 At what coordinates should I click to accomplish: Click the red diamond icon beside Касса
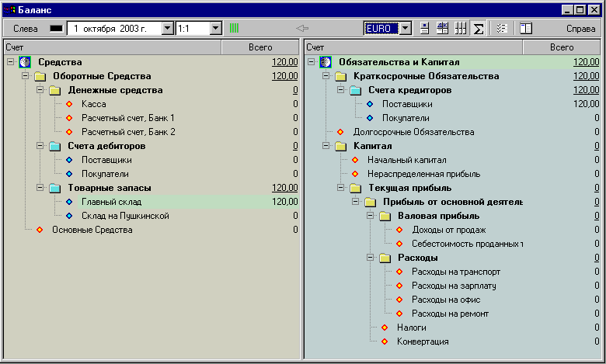[x=69, y=104]
